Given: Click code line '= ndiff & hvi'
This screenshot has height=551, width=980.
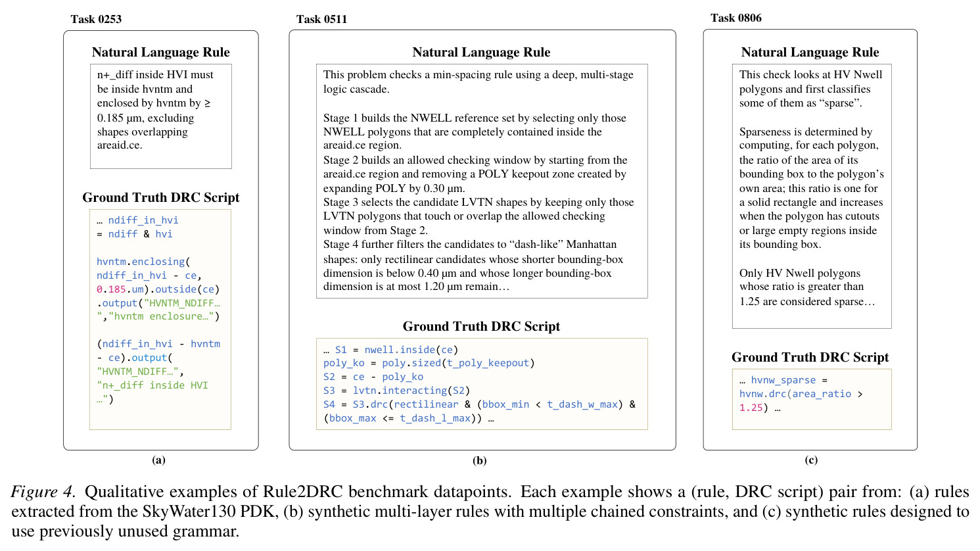Looking at the screenshot, I should click(x=135, y=234).
